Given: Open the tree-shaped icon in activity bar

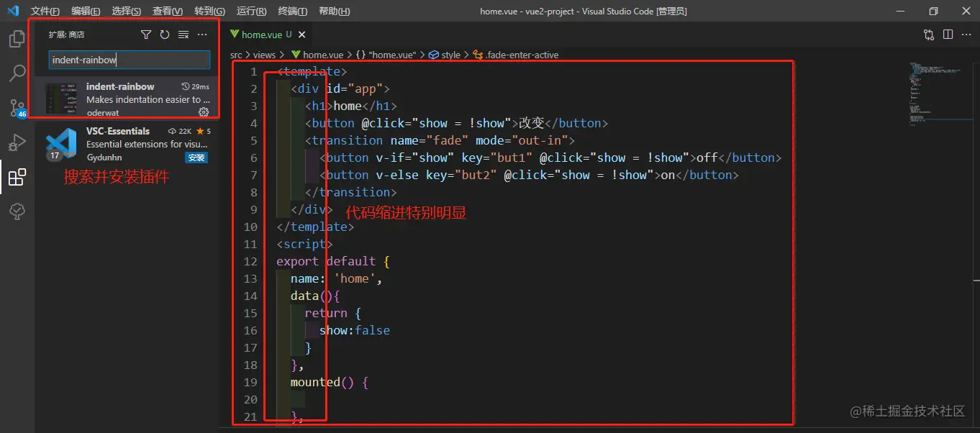Looking at the screenshot, I should (x=17, y=211).
